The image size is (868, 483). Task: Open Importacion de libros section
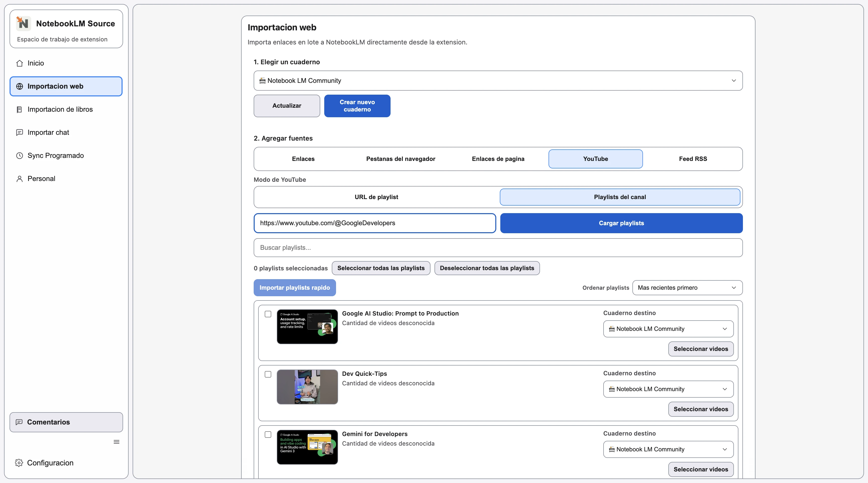[x=60, y=109]
